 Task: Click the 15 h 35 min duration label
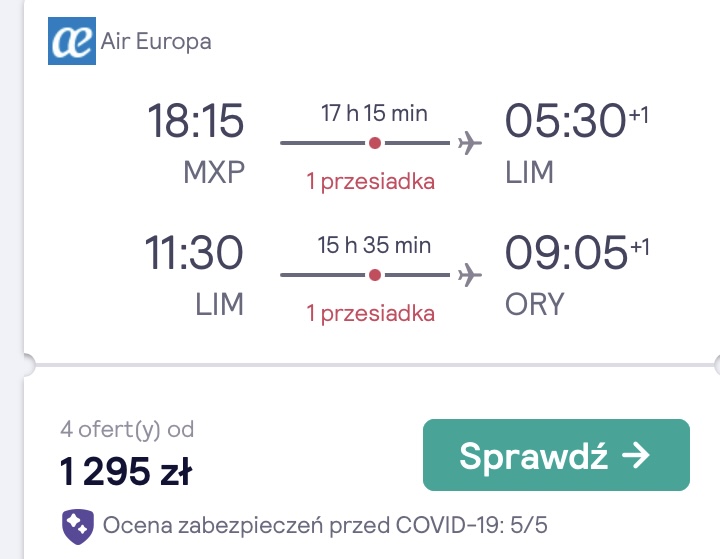pyautogui.click(x=374, y=245)
